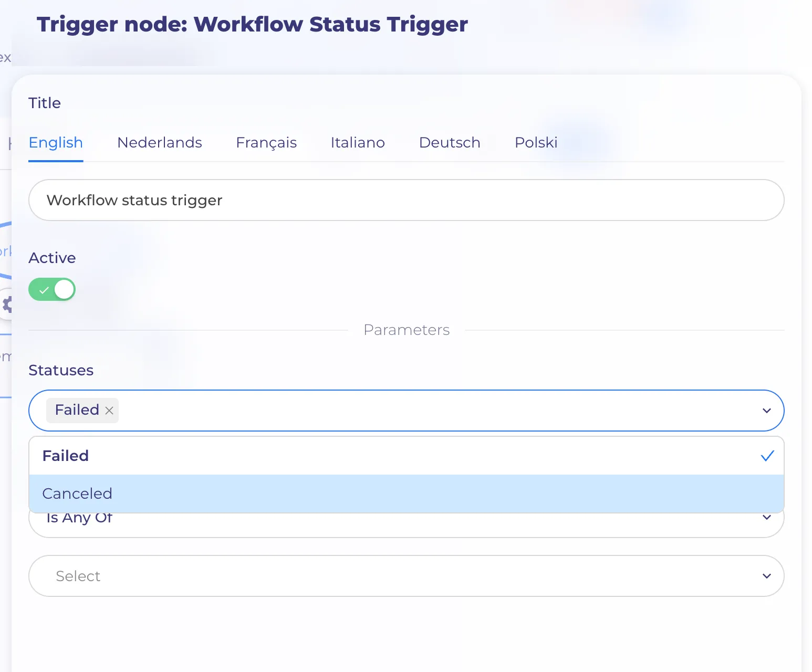Deselect the checked Failed option

pyautogui.click(x=406, y=456)
